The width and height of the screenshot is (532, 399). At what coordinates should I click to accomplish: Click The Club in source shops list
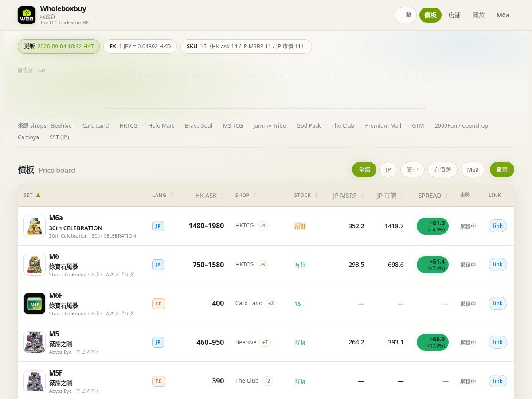coord(343,126)
